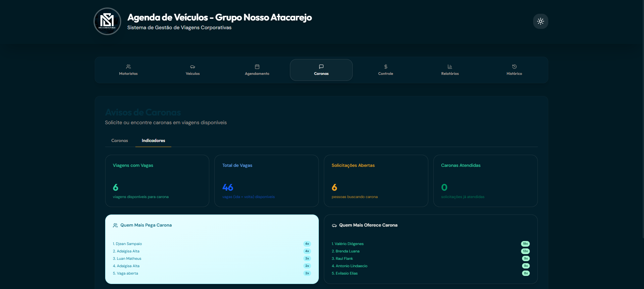Click the Quem Mais Oferece Carona heading
Screen dimensions: 644x289
tap(368, 225)
